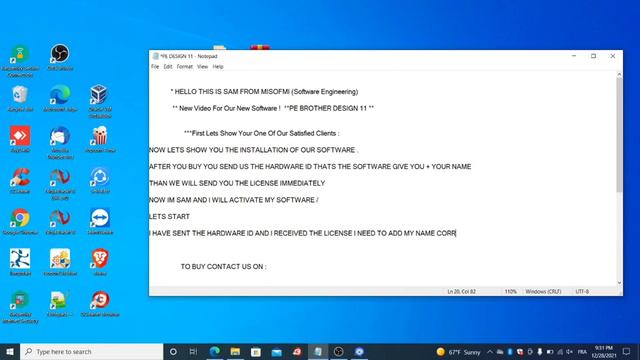Select the Mozilla Thunderbird desktop icon
640x360 pixels.
[60, 142]
